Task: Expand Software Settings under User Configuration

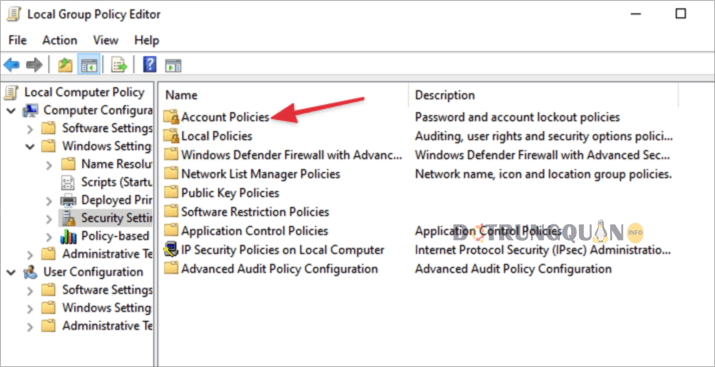Action: coord(30,290)
